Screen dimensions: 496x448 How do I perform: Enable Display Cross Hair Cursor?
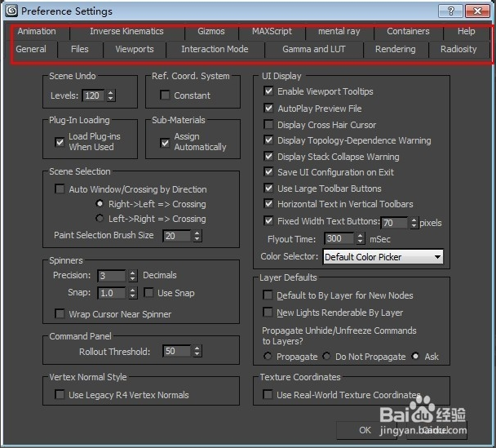[x=268, y=124]
